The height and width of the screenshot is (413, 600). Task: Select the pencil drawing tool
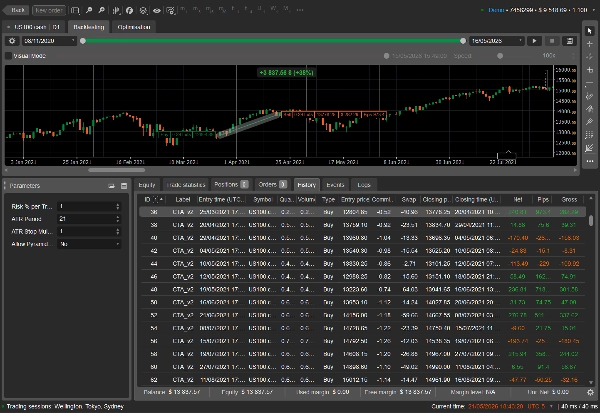coord(590,122)
